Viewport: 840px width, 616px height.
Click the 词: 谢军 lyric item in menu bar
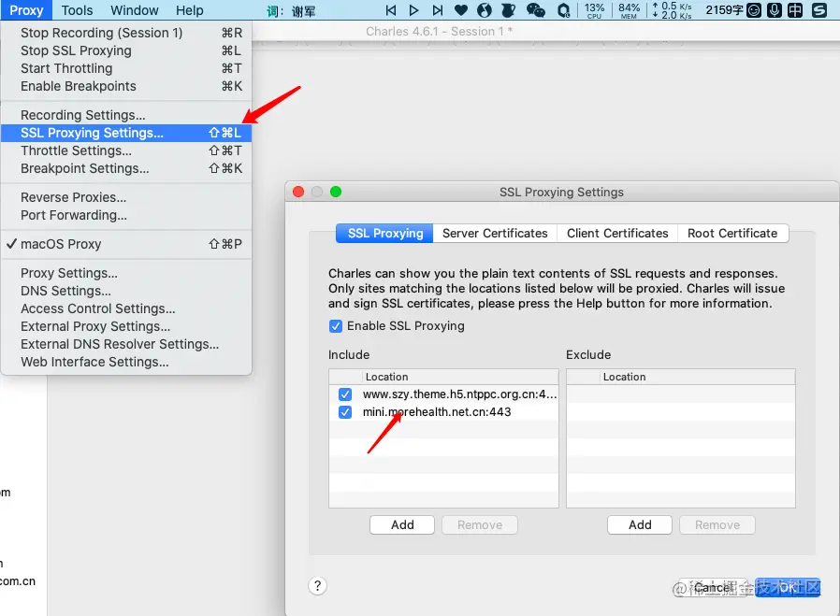[x=292, y=10]
